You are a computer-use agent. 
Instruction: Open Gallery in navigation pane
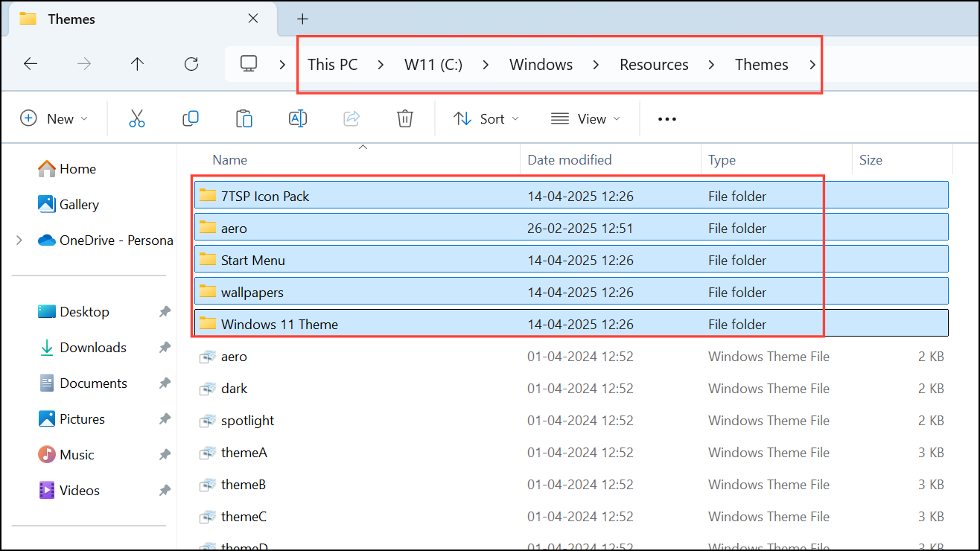tap(69, 205)
